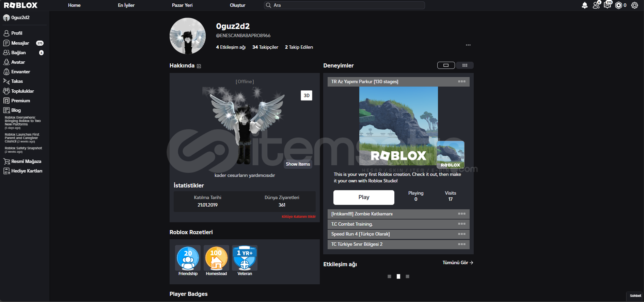
Task: Edit the Hakkında section with pencil icon
Action: tap(199, 66)
